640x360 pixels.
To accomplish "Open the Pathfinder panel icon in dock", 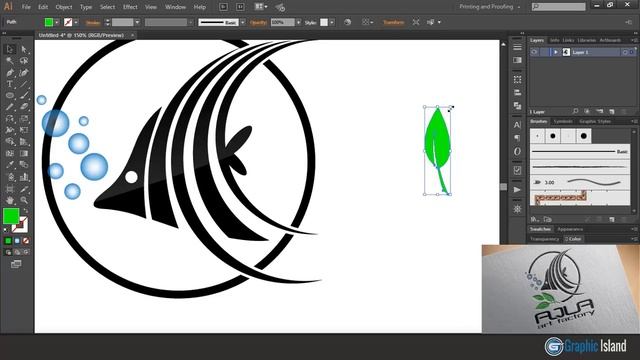I will [517, 106].
